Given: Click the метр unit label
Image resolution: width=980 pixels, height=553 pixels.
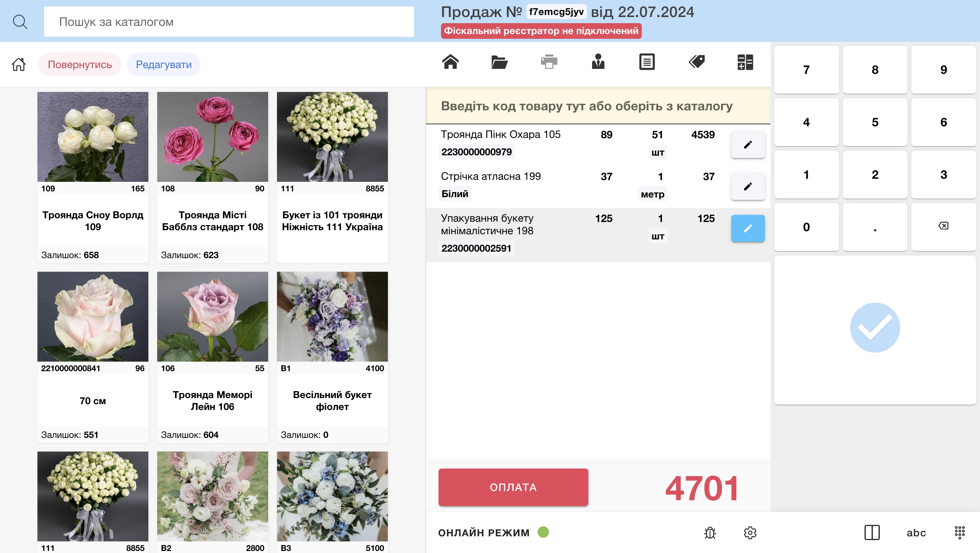Looking at the screenshot, I should [652, 194].
